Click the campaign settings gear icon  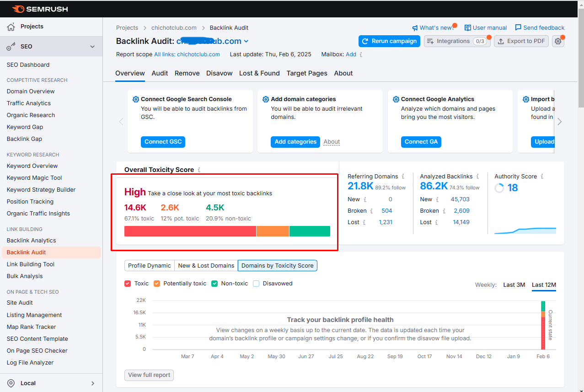558,41
